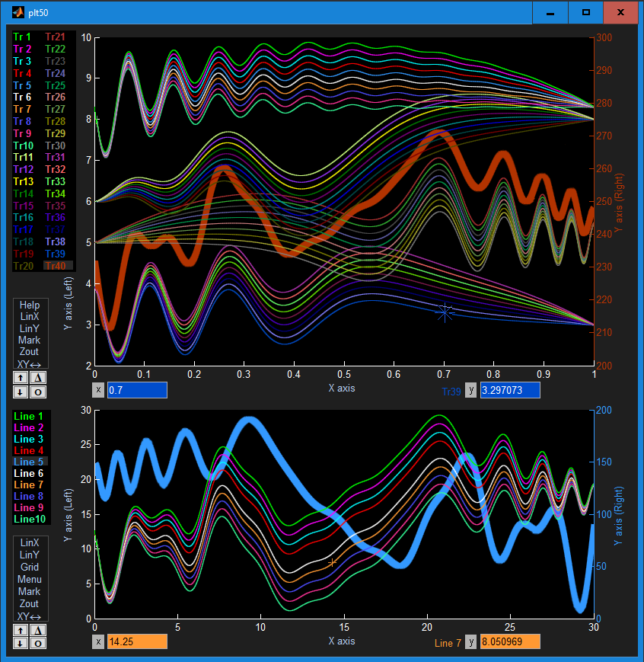Click the down arrow button for lower plot

tap(21, 644)
